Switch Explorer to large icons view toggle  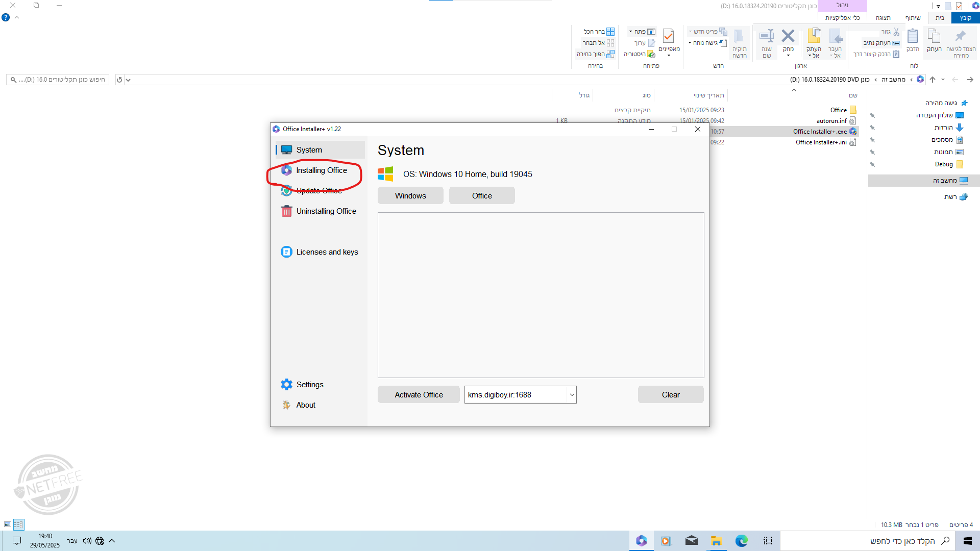(x=8, y=524)
